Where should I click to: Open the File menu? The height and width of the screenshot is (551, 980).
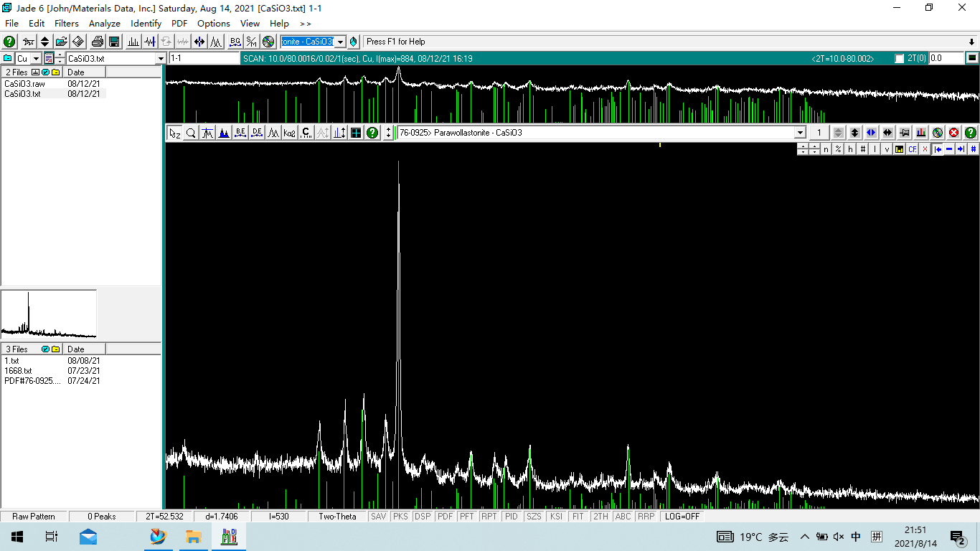tap(11, 24)
